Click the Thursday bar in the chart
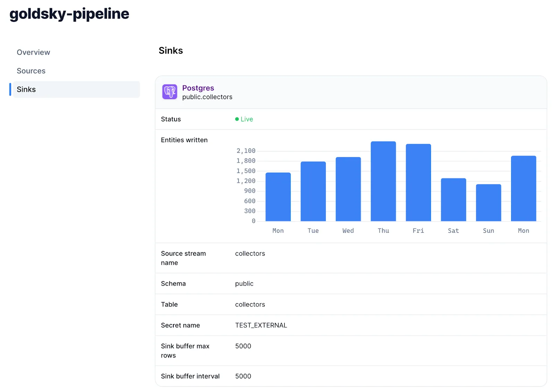 (383, 181)
